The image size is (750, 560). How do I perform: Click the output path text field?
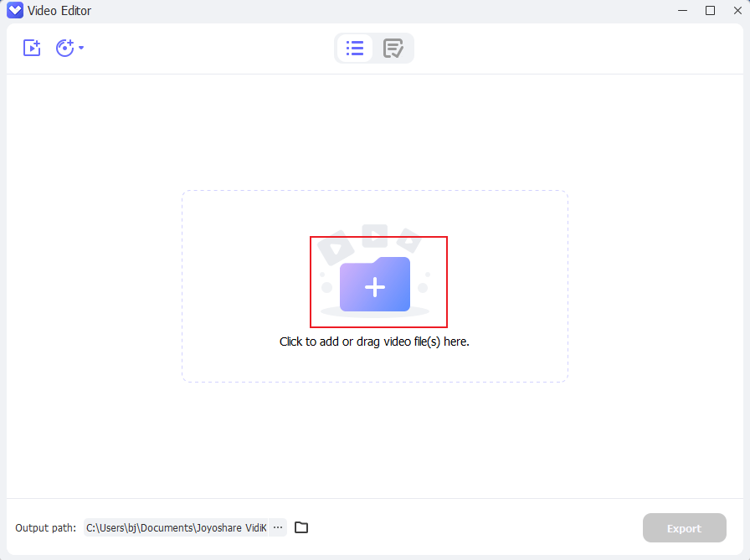176,527
